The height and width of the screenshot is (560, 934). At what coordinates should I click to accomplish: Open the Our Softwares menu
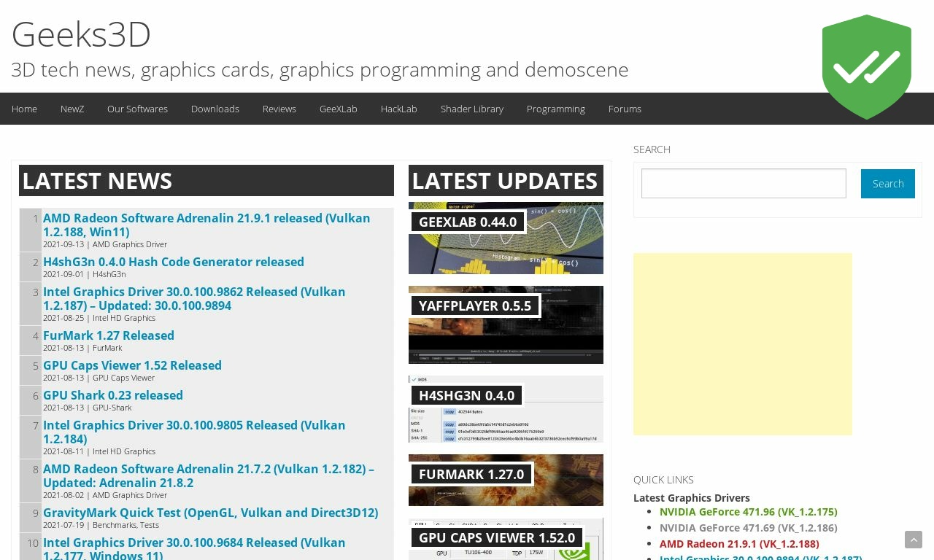tap(137, 109)
